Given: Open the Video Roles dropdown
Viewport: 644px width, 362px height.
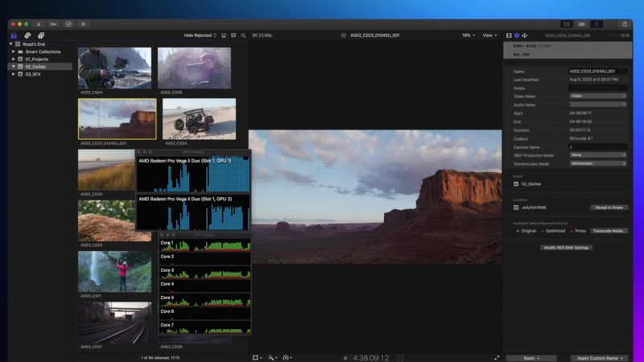Looking at the screenshot, I should [598, 96].
